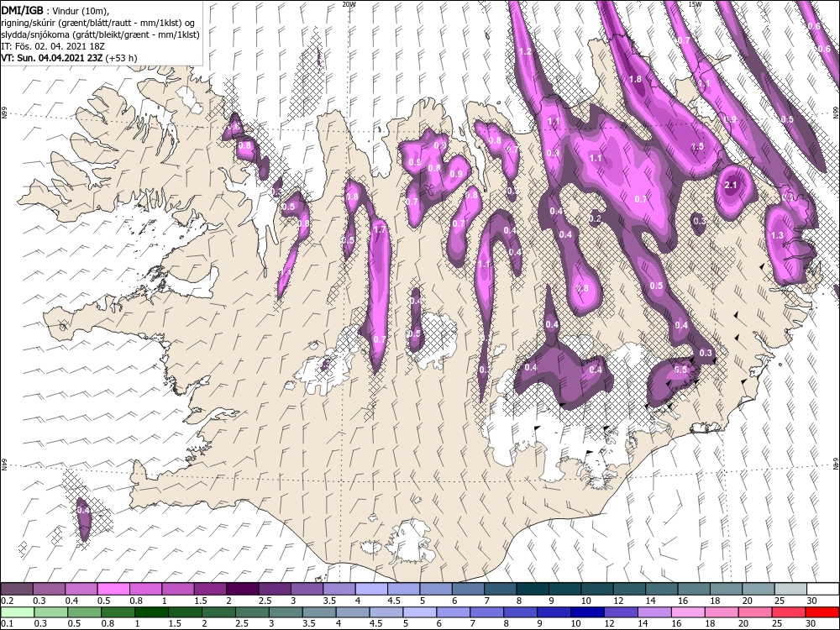This screenshot has height=630, width=840.
Task: Click the 1.8 snowfall value on the map
Action: tap(635, 79)
